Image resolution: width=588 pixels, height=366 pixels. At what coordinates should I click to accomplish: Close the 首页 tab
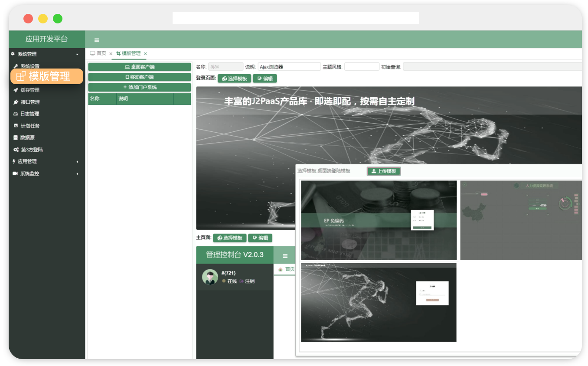pos(111,54)
